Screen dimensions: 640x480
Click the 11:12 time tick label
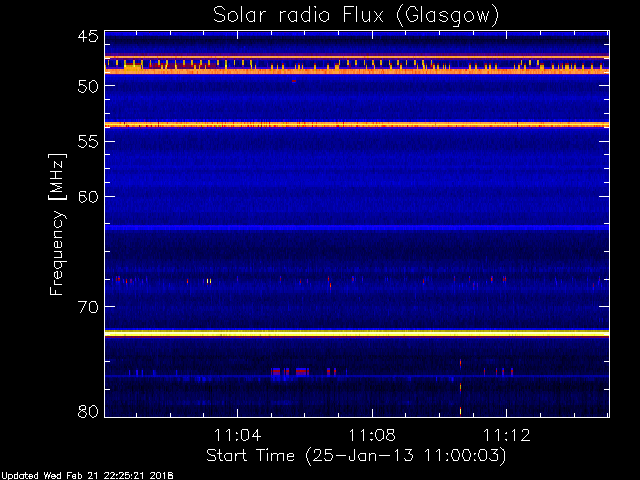507,435
